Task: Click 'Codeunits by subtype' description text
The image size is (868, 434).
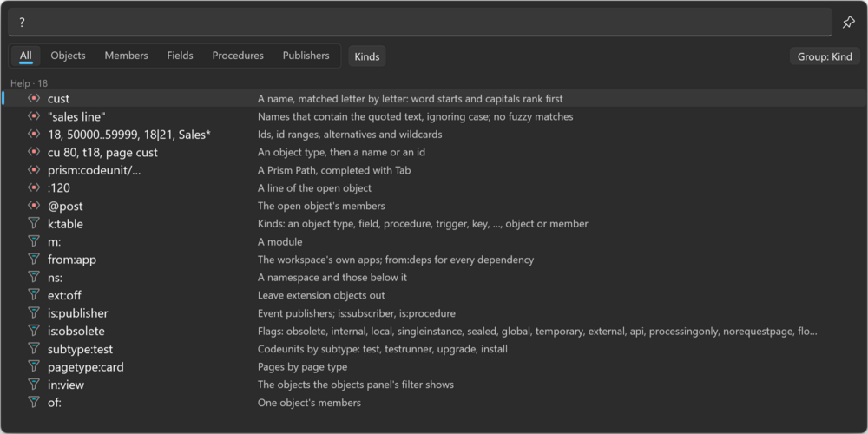Action: (x=383, y=349)
